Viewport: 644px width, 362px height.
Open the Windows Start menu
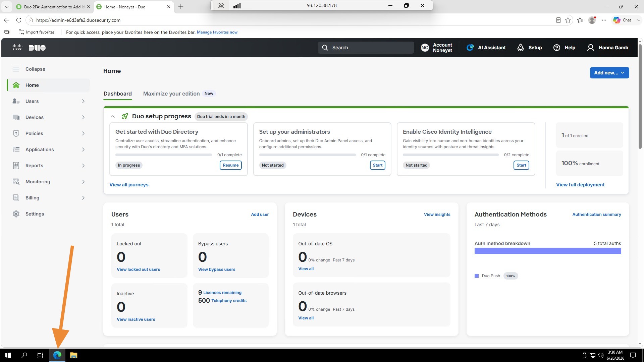pyautogui.click(x=8, y=355)
